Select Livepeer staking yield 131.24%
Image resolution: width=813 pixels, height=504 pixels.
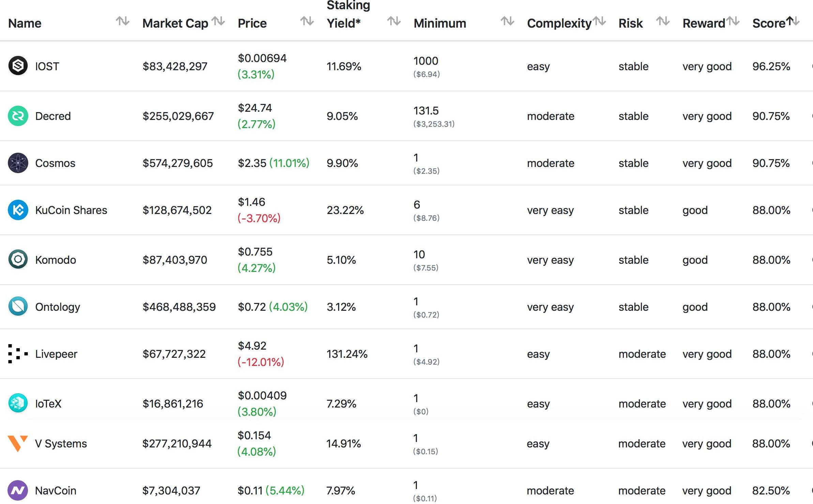point(347,354)
